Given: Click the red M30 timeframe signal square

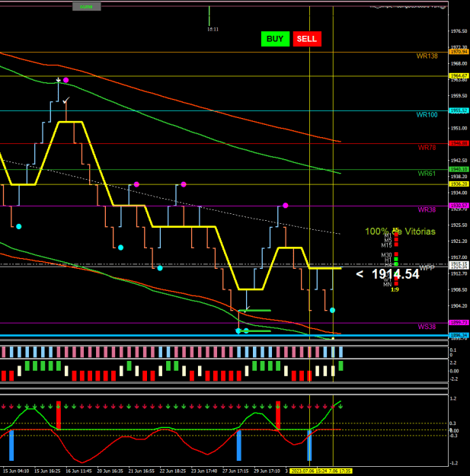Looking at the screenshot, I should point(396,254).
